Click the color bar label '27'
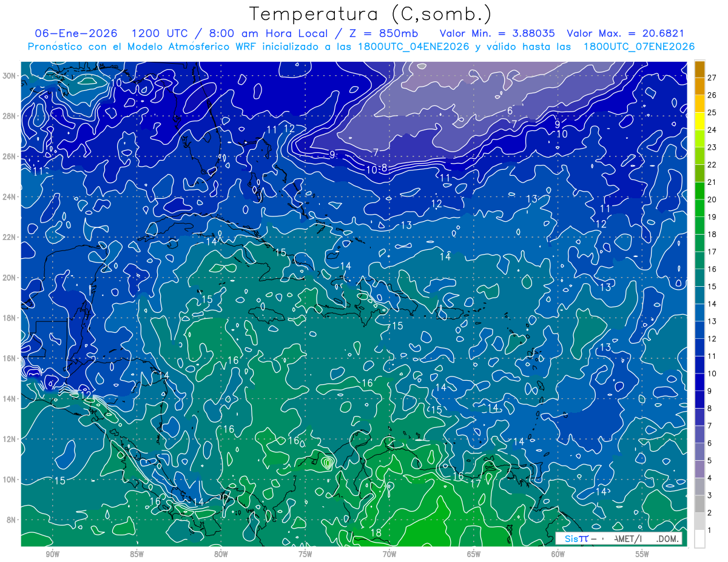 click(x=712, y=77)
